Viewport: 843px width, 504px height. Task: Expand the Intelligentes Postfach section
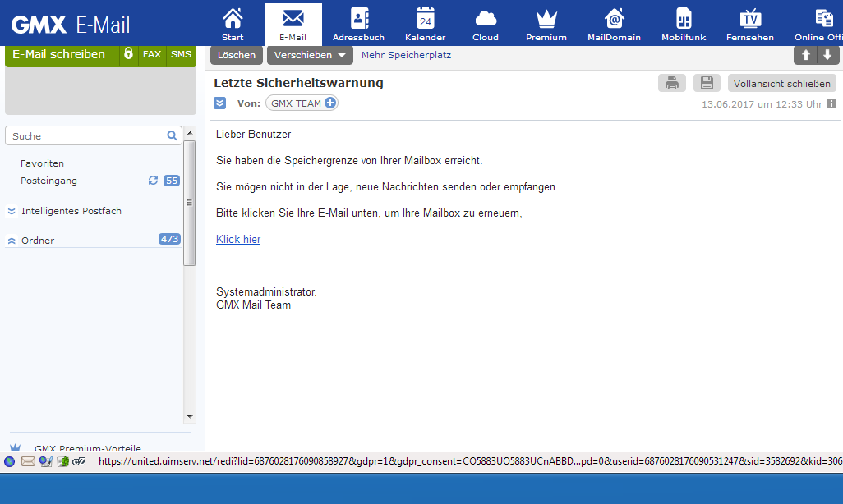(x=12, y=211)
